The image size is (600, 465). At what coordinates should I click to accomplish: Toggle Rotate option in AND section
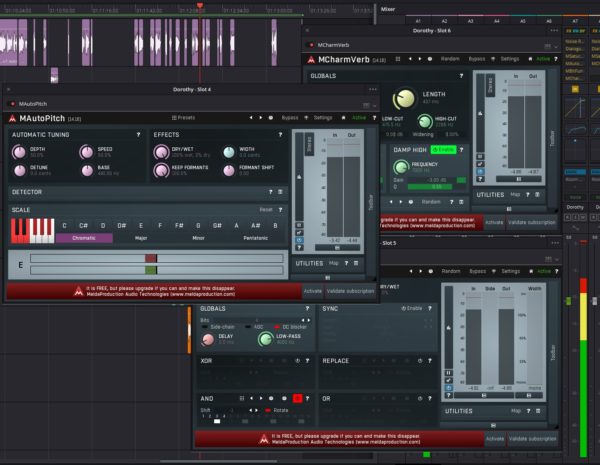pos(276,410)
